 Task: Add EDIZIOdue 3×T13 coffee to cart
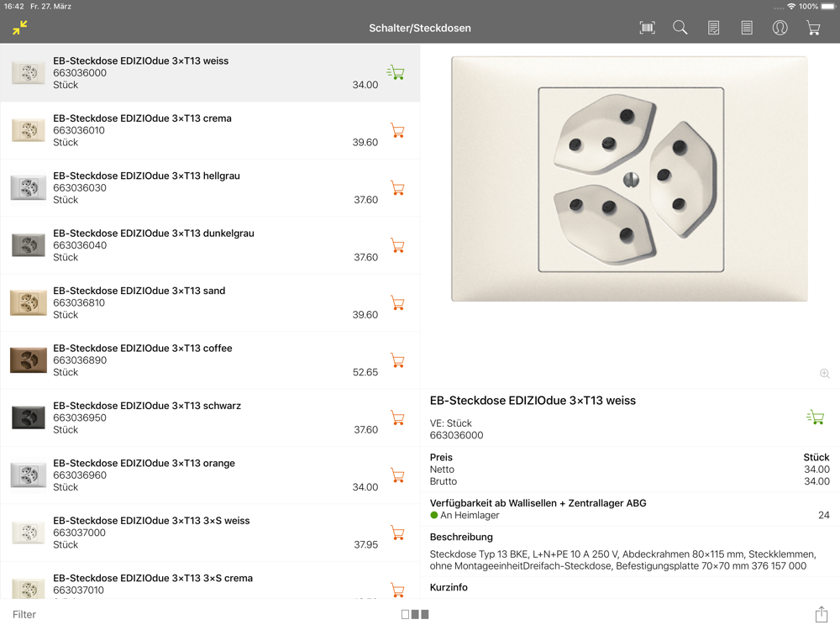pos(397,360)
